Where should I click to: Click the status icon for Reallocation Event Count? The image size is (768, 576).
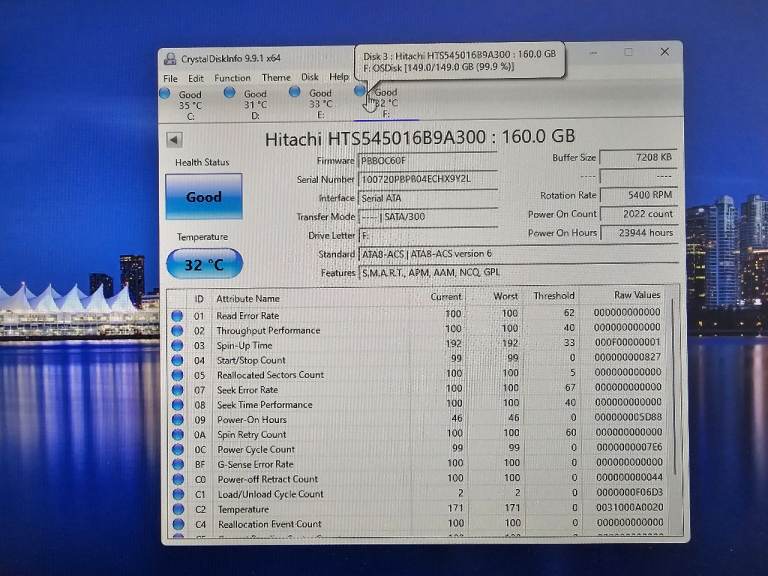pyautogui.click(x=178, y=524)
